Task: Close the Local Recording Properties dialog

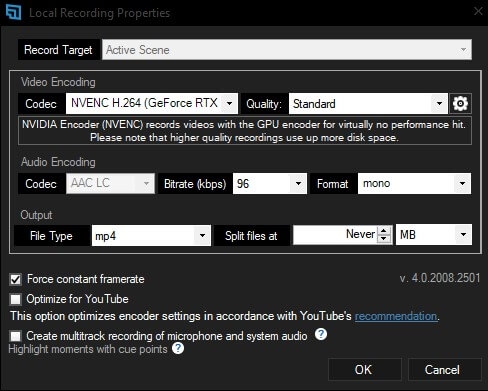Action: 478,11
